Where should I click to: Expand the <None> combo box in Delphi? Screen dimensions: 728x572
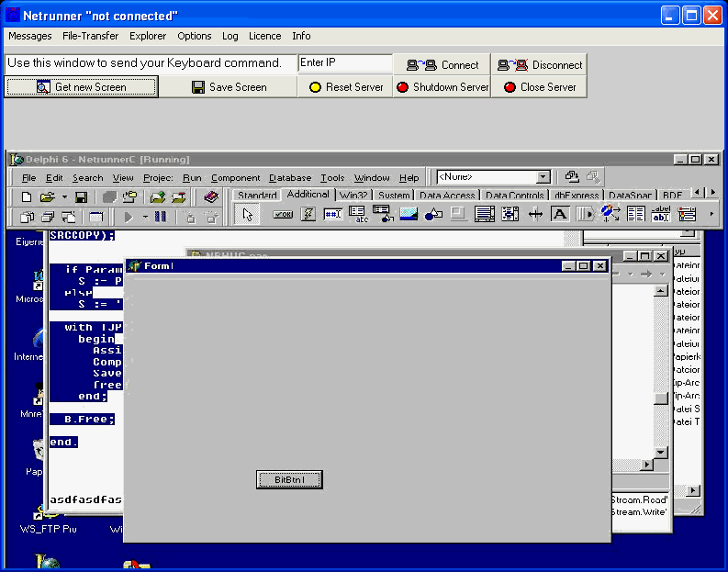(x=543, y=177)
